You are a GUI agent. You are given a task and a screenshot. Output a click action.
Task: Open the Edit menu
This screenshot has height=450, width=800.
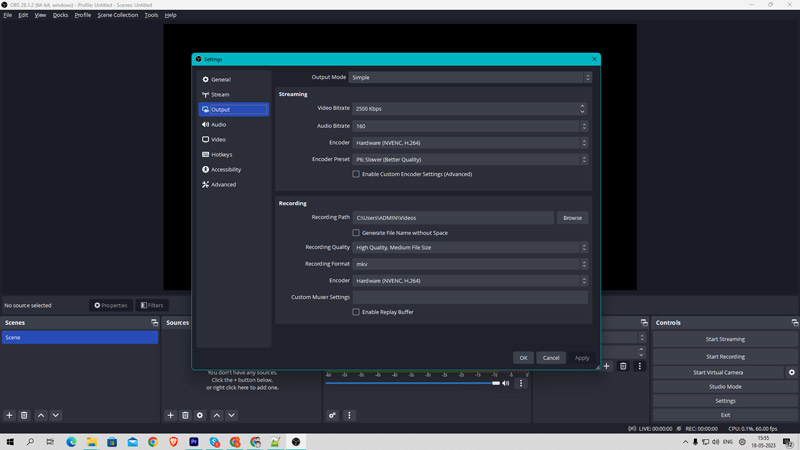click(x=23, y=15)
